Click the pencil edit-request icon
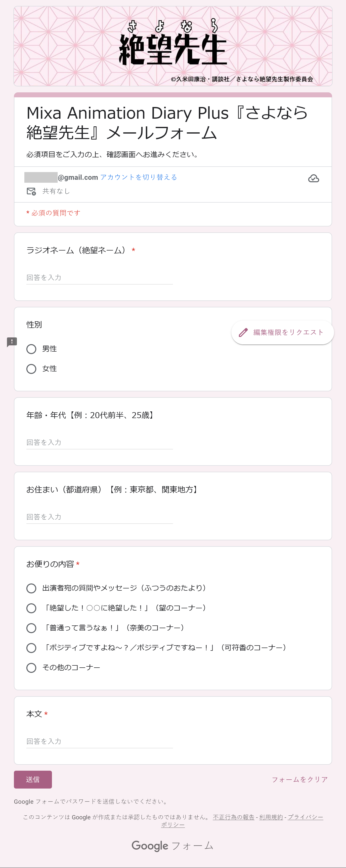Viewport: 346px width, 868px height. click(x=243, y=333)
